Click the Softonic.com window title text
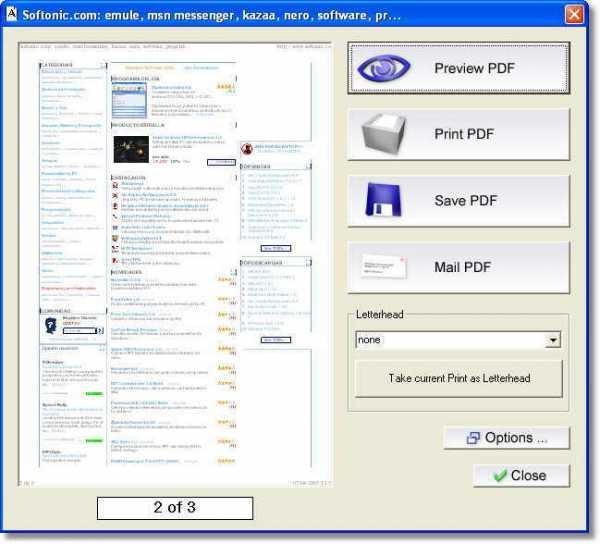The width and height of the screenshot is (600, 544). coord(211,15)
